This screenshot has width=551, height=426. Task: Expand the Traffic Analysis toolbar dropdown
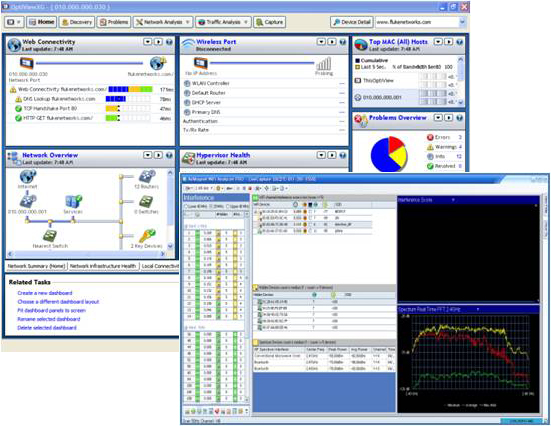(x=246, y=22)
